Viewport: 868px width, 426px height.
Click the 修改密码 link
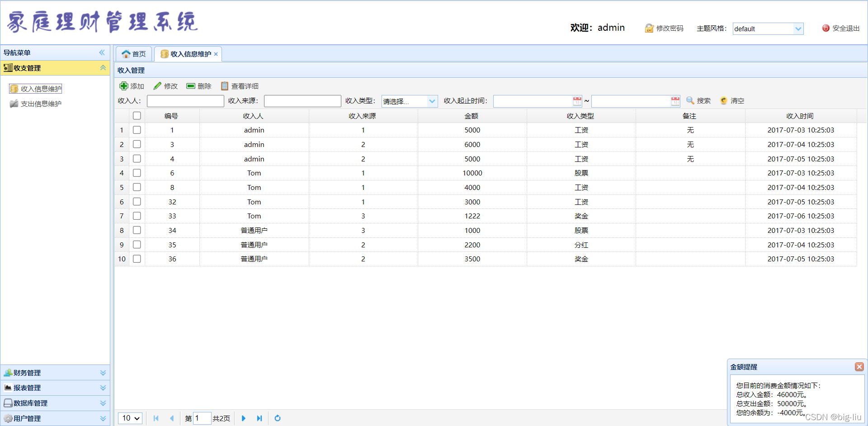pyautogui.click(x=670, y=28)
